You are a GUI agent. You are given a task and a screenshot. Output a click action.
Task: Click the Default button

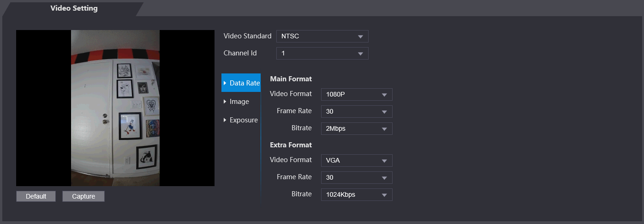36,196
